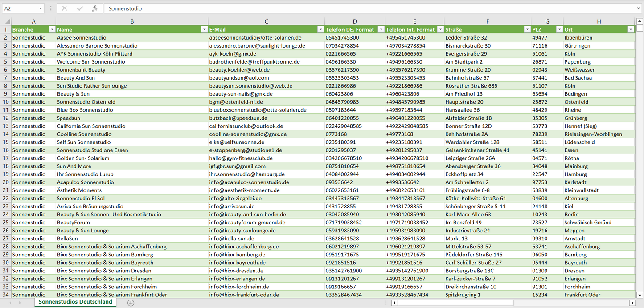
Task: Click the Enter checkmark in formula bar
Action: 80,8
